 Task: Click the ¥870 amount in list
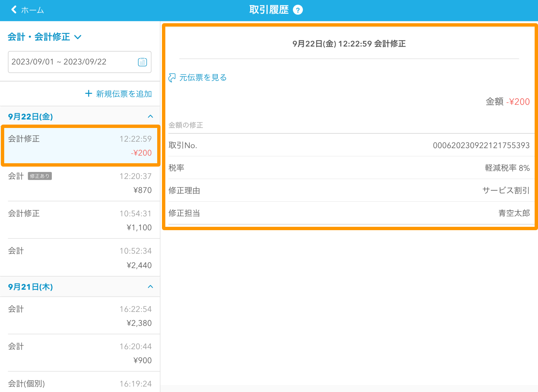(142, 190)
